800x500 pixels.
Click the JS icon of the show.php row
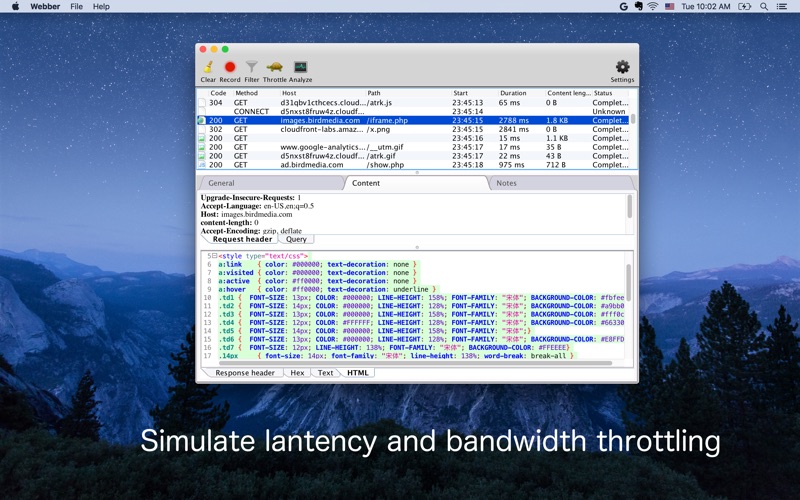[x=202, y=165]
